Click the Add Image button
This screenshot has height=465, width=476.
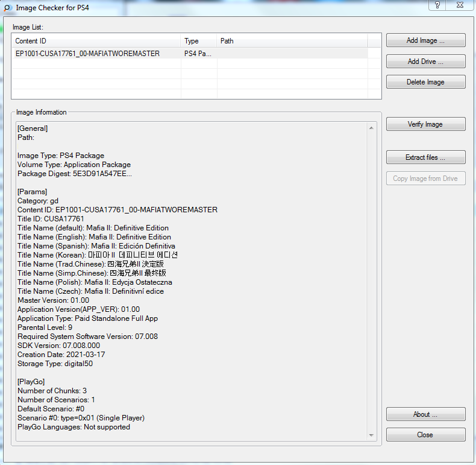pyautogui.click(x=425, y=40)
